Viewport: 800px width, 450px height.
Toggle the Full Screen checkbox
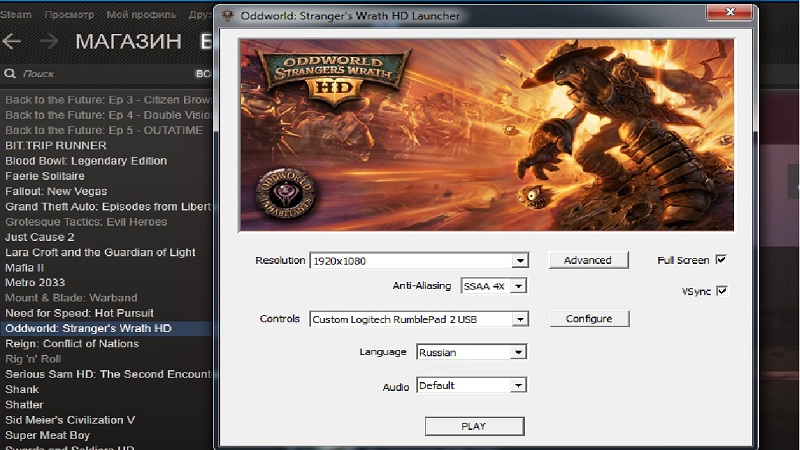[721, 260]
